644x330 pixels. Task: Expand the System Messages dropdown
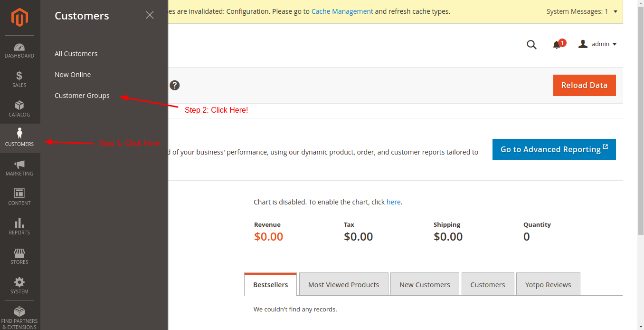click(x=582, y=11)
